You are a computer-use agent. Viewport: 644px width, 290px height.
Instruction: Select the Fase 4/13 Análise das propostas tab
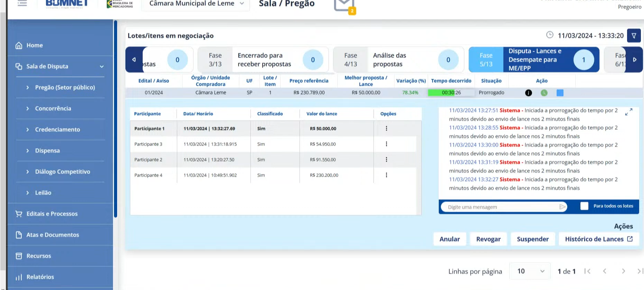click(x=398, y=60)
